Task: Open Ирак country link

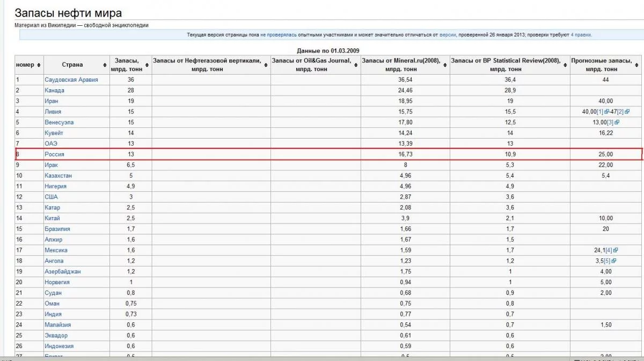Action: [51, 165]
